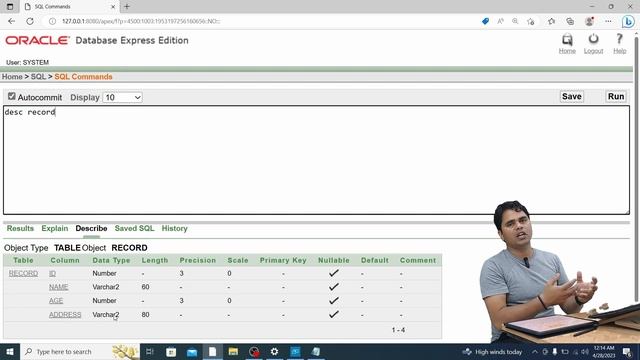
Task: Close the SQL Commands browser tab
Action: point(113,7)
